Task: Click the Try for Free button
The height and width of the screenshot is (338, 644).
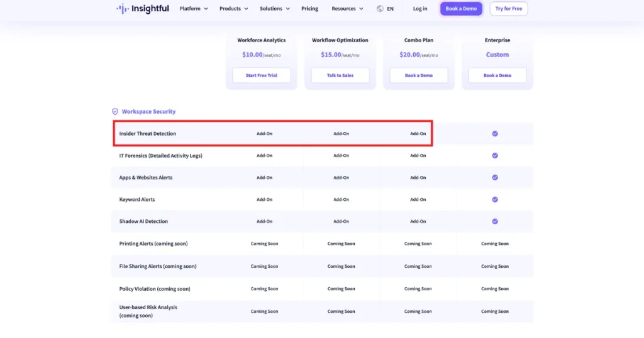Action: [508, 9]
